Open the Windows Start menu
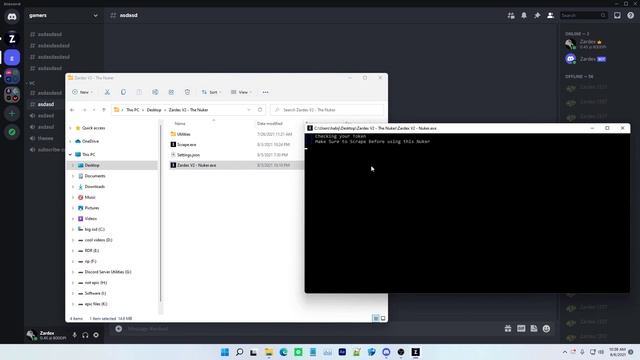Screen dimensions: 640x360 point(224,352)
